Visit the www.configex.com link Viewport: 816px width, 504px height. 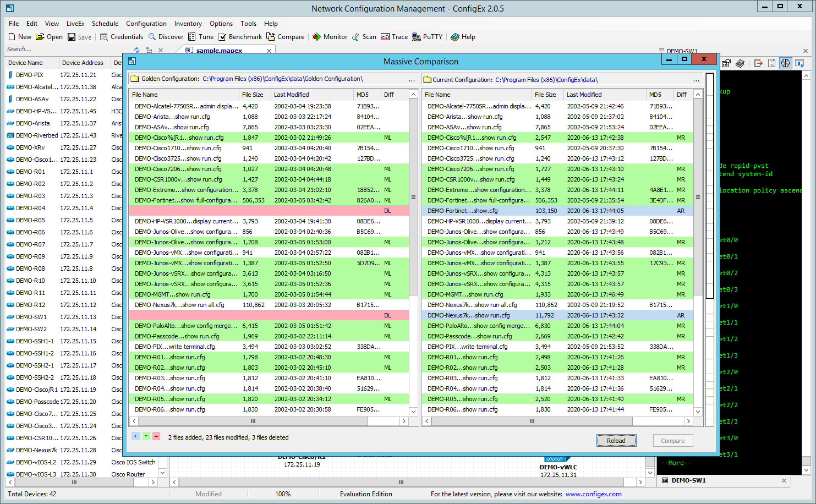click(x=594, y=494)
